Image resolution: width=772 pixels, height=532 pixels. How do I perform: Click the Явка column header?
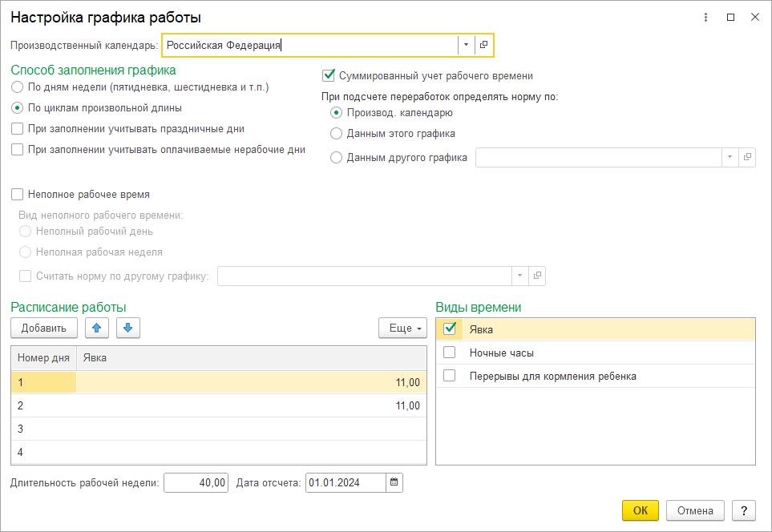pyautogui.click(x=252, y=358)
